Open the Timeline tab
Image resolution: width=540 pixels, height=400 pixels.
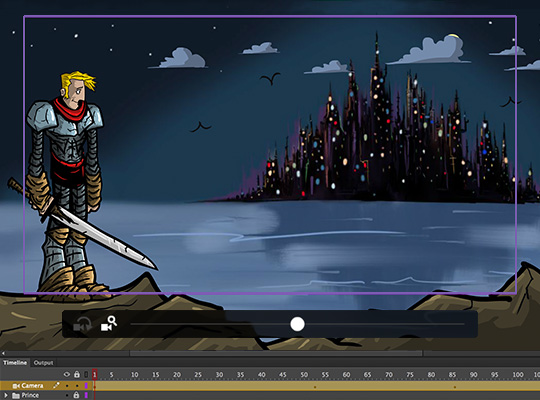[x=15, y=362]
